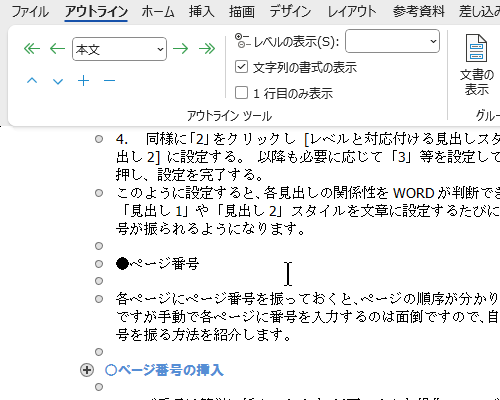500x400 pixels.
Task: Expand the item with the plus icon
Action: [x=84, y=81]
